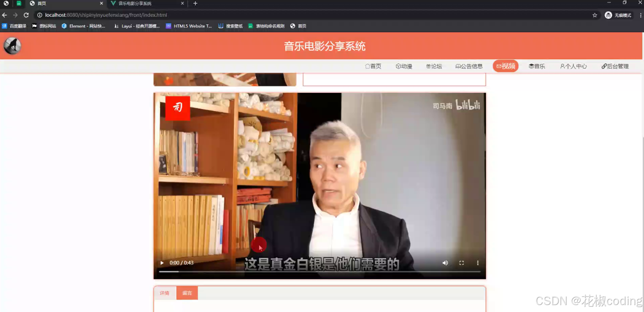Mute the video using the speaker icon
The width and height of the screenshot is (644, 312).
(445, 263)
